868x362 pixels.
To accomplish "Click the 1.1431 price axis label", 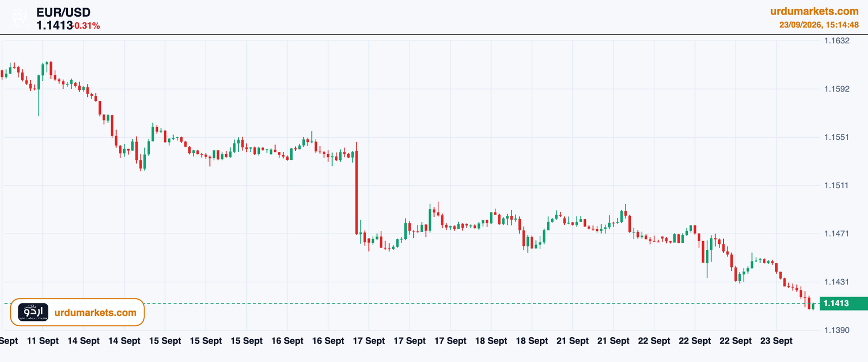I will pyautogui.click(x=837, y=282).
